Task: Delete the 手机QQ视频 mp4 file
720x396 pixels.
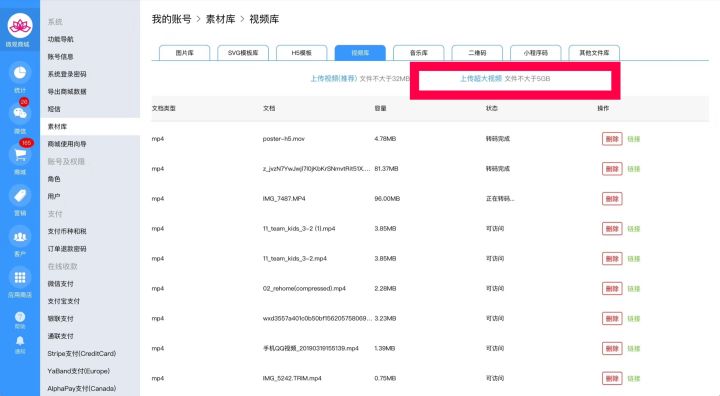Action: (612, 348)
